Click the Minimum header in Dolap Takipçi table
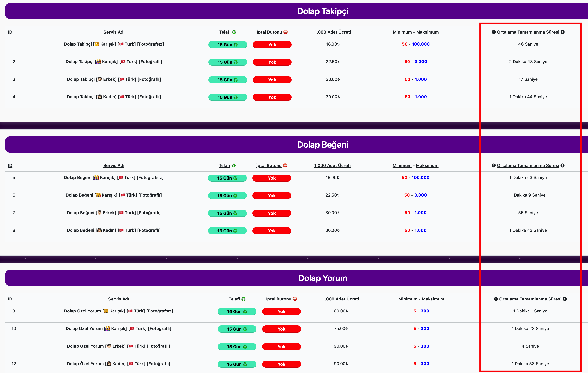 402,32
